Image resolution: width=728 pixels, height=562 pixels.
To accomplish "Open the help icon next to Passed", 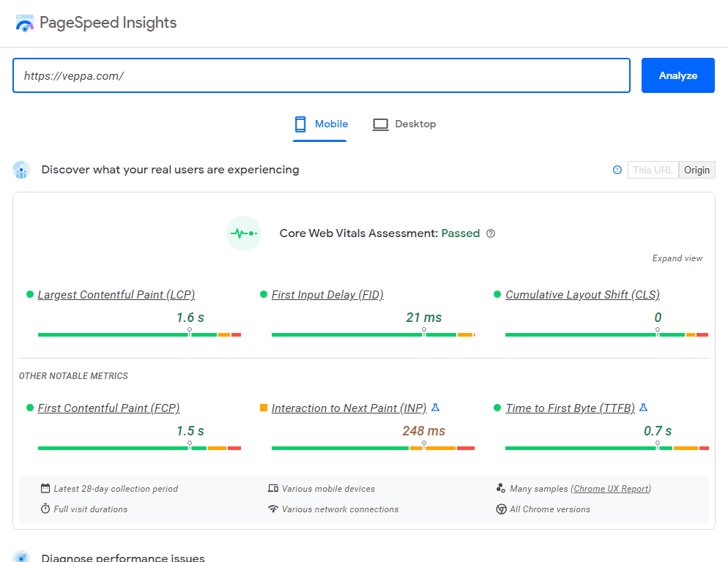I will pos(490,233).
